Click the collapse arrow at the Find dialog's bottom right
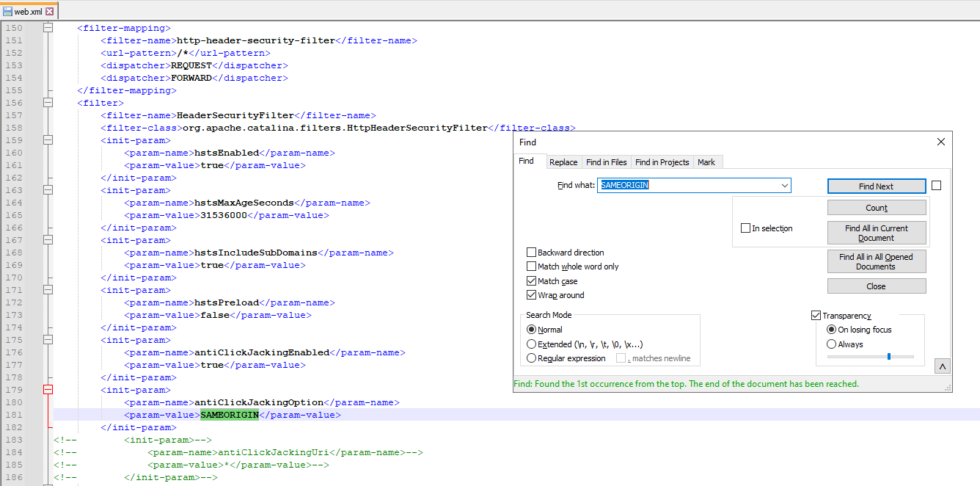 click(942, 366)
